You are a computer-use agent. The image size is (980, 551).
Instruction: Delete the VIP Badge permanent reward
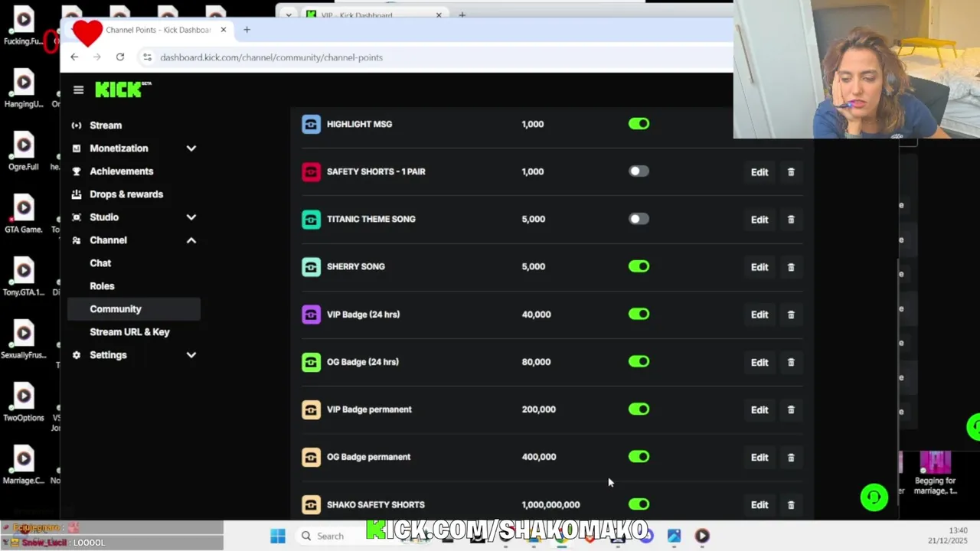(x=791, y=409)
